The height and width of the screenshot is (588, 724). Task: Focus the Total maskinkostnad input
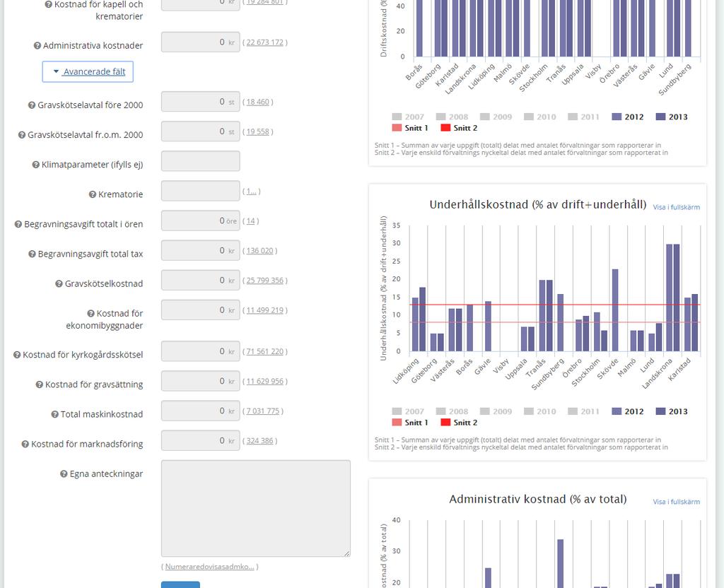(x=200, y=411)
